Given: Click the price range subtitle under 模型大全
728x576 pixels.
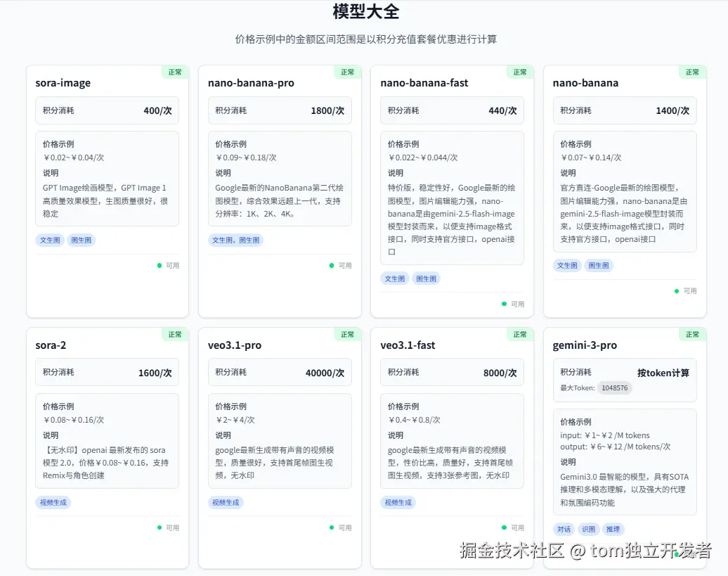Looking at the screenshot, I should pos(366,39).
